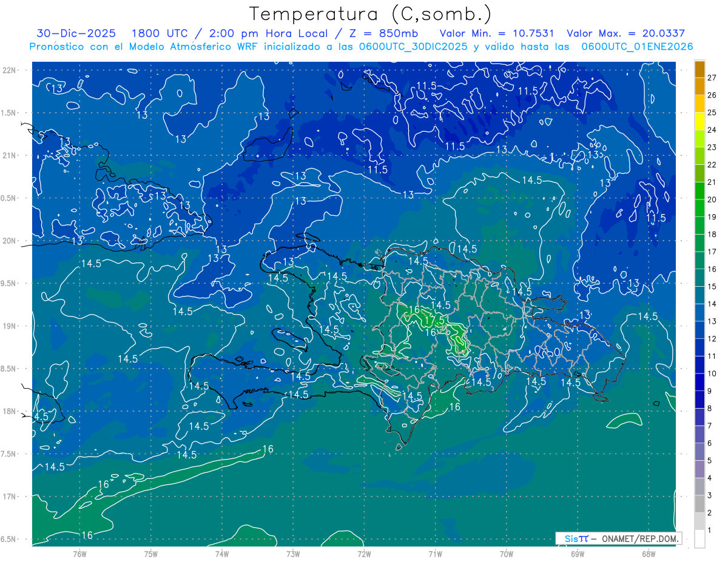
Task: Click legend value "6" on the color scale
Action: click(709, 444)
